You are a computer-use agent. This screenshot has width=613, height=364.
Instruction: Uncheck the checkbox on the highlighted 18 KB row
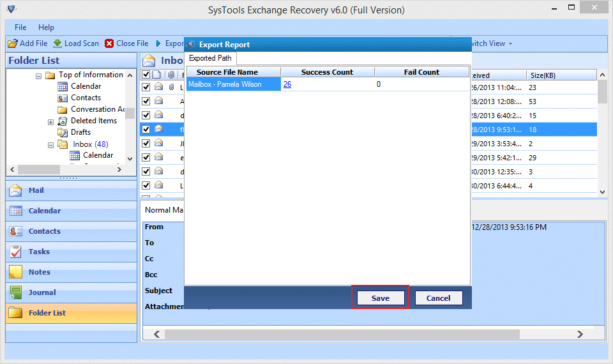[x=146, y=130]
